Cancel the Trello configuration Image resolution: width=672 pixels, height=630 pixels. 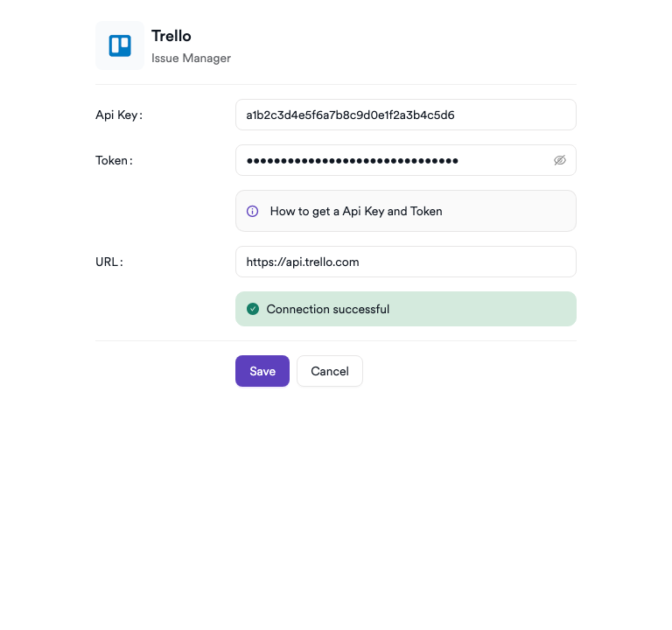[330, 371]
